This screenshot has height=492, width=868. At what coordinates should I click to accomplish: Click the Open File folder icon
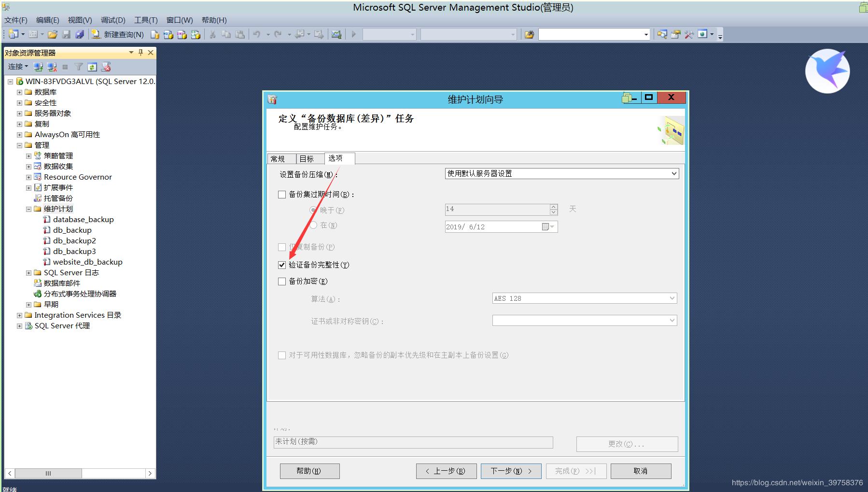point(53,34)
